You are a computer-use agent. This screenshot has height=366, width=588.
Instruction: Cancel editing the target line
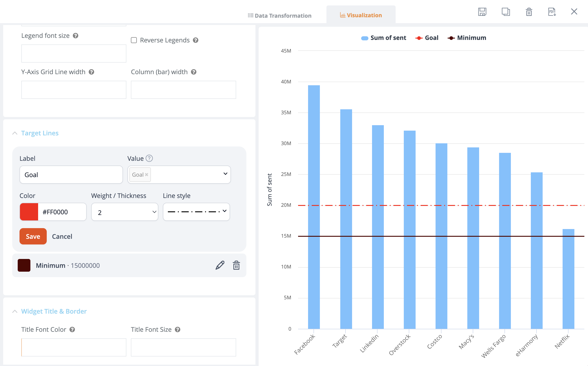click(x=62, y=236)
